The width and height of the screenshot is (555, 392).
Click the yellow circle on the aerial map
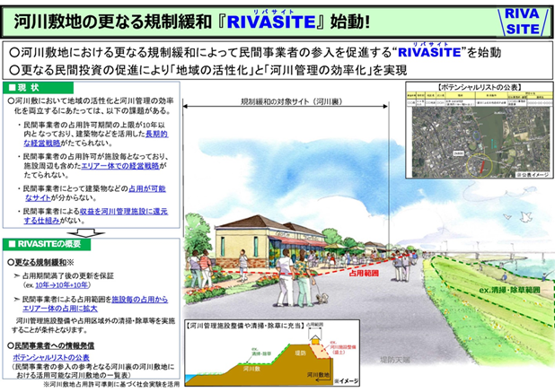point(480,165)
